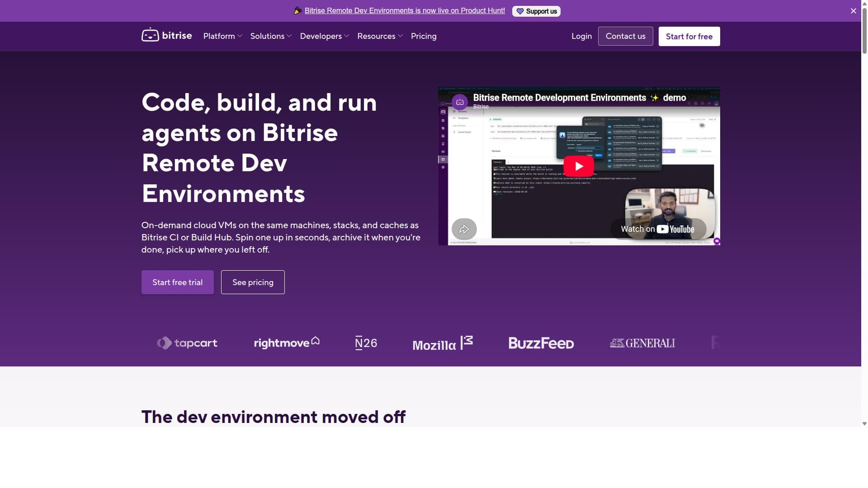Click the BuzzFeed logo

541,343
